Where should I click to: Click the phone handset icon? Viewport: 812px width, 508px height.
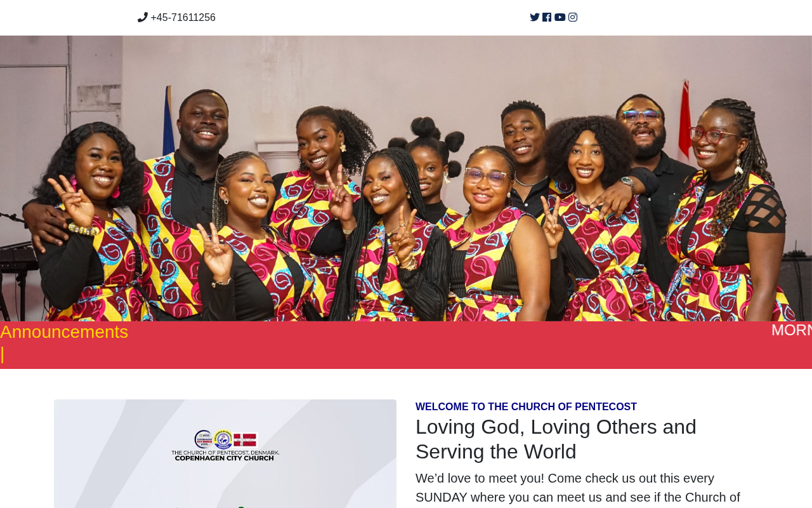(143, 17)
